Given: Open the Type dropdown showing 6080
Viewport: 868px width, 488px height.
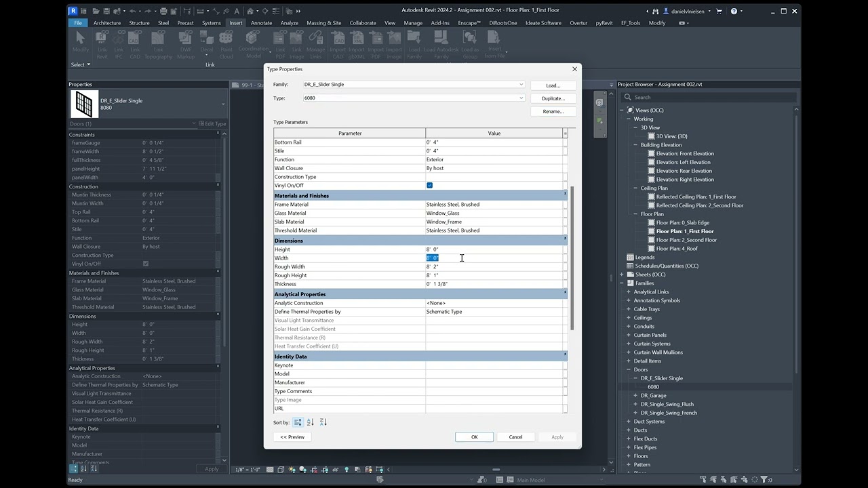Looking at the screenshot, I should (x=521, y=98).
